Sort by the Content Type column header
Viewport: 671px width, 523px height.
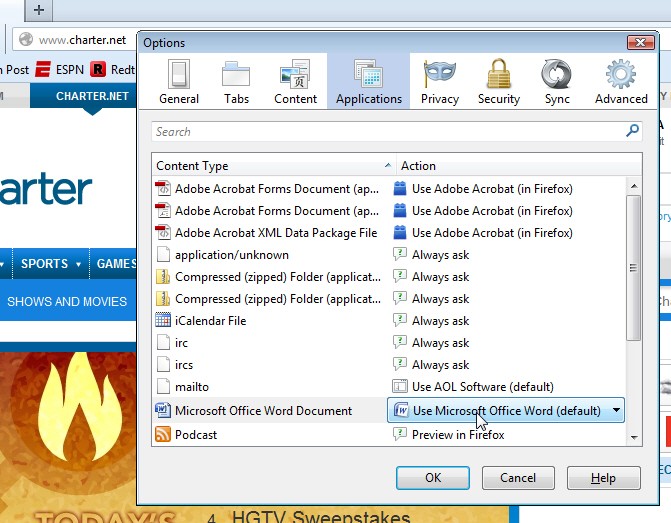[x=274, y=166]
